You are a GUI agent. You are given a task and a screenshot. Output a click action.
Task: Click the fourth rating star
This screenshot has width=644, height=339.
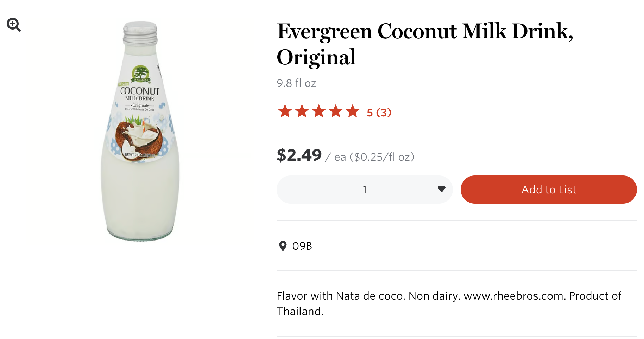(x=336, y=111)
